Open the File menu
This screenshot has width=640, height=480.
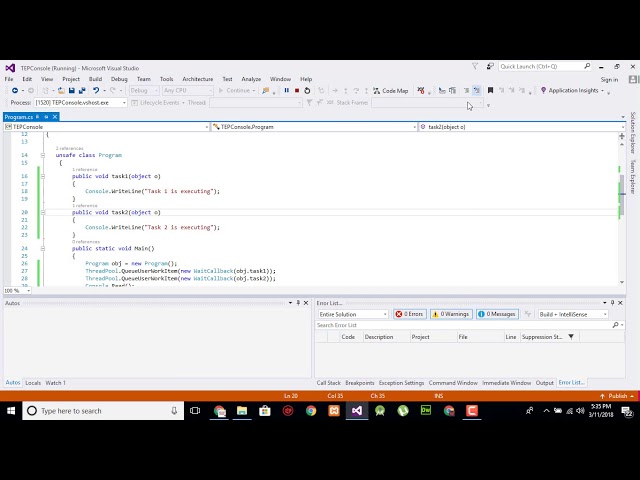tap(9, 79)
